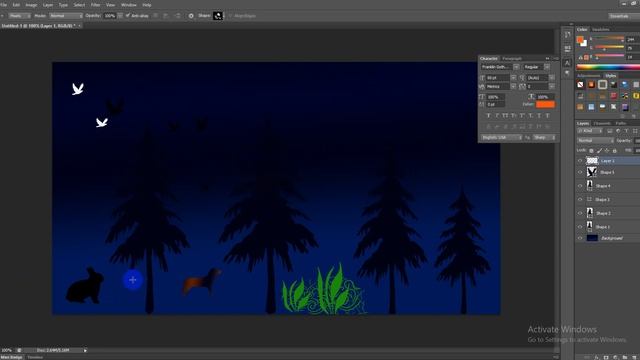Open the leading (Auto) dropdown arrow

pos(552,78)
